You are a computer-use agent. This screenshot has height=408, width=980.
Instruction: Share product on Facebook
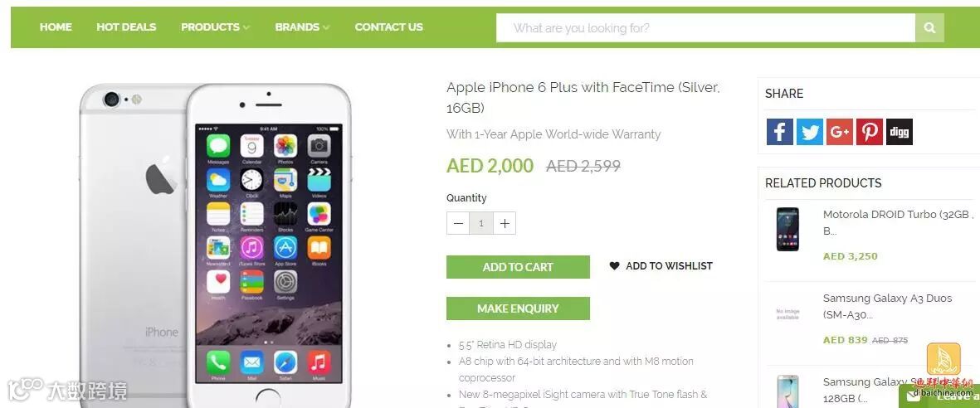click(779, 132)
